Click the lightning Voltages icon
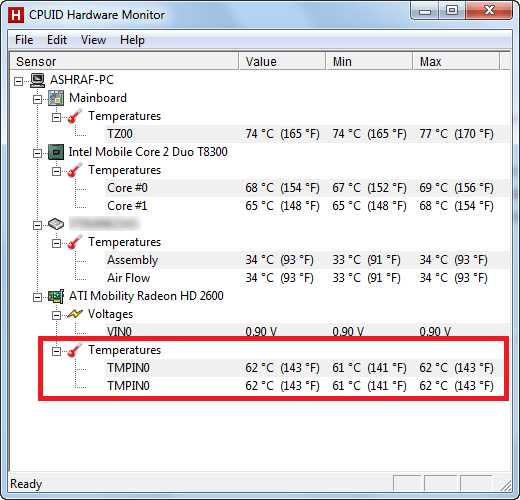520x500 pixels. click(75, 314)
